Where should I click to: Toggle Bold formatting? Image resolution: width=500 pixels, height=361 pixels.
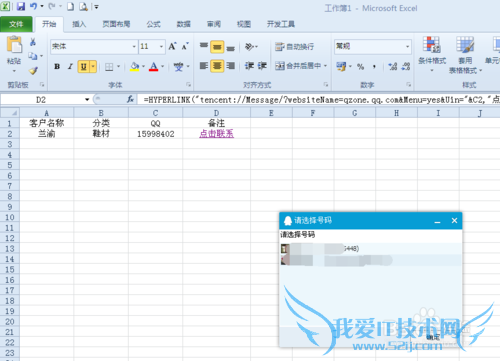pyautogui.click(x=57, y=66)
